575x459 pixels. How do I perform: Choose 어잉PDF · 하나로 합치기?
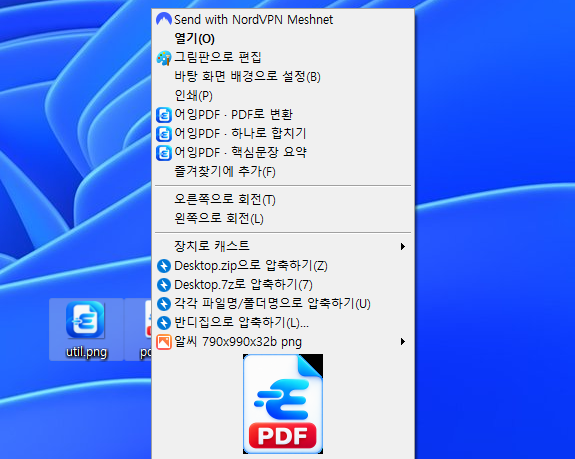click(x=283, y=133)
